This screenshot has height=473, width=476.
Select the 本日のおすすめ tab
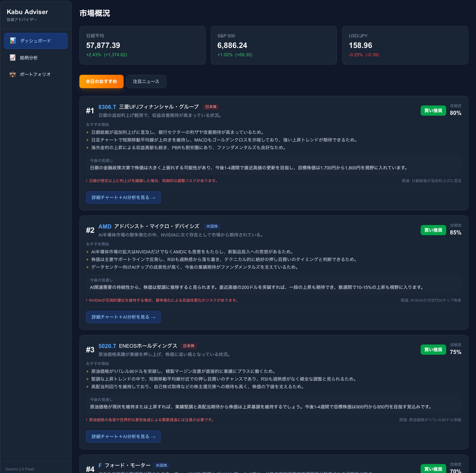101,81
